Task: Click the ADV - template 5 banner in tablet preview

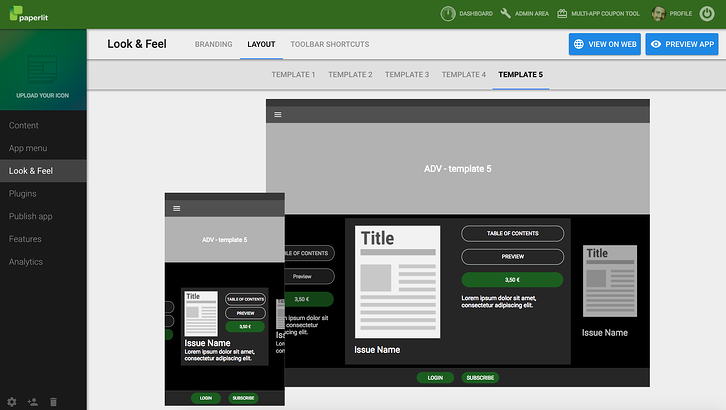Action: (457, 168)
